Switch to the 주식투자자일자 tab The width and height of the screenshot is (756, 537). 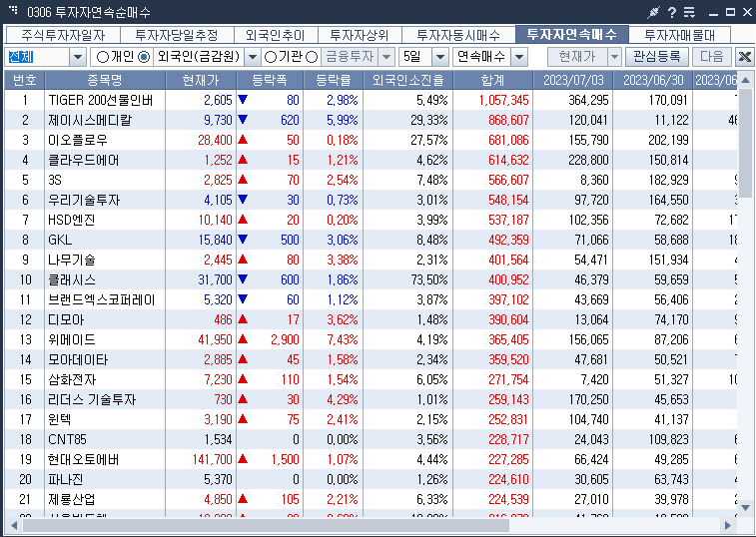tap(63, 35)
